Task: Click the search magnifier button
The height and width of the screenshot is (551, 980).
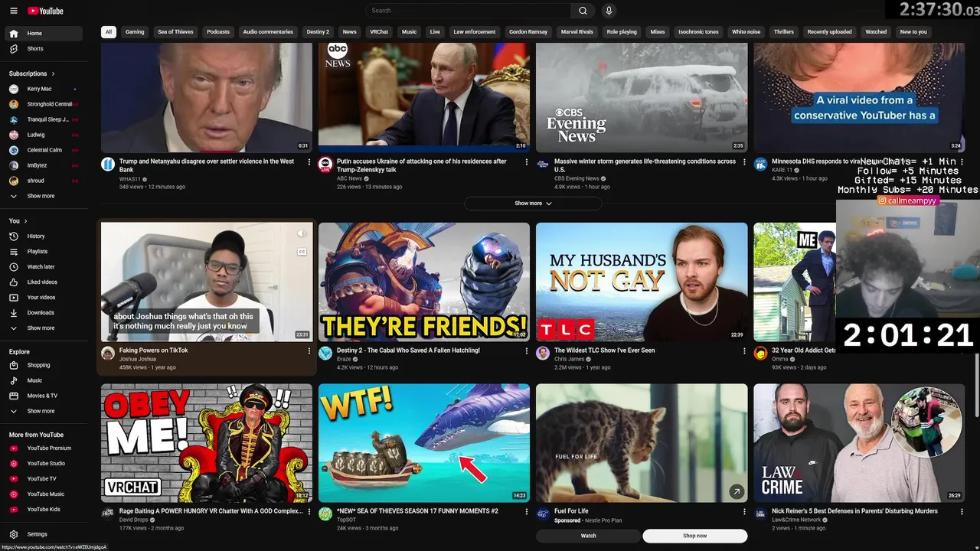Action: (583, 11)
